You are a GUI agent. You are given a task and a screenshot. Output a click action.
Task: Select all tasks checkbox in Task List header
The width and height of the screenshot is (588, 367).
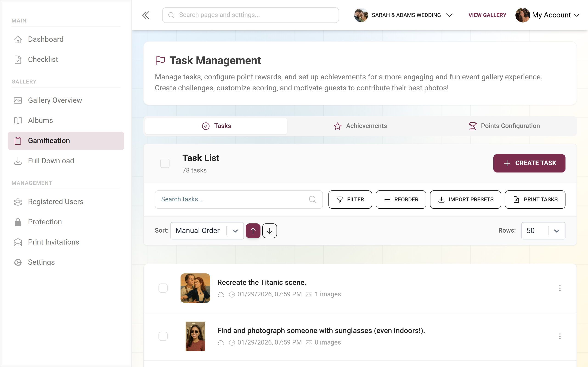tap(165, 163)
